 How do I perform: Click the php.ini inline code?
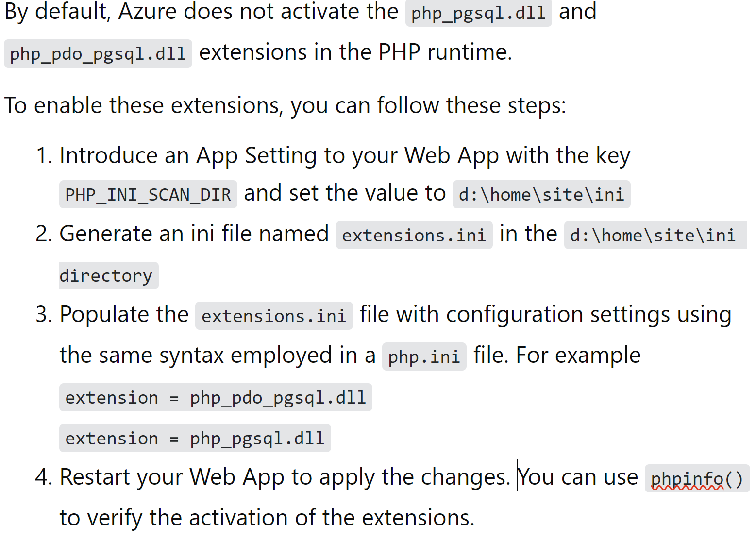tap(424, 357)
